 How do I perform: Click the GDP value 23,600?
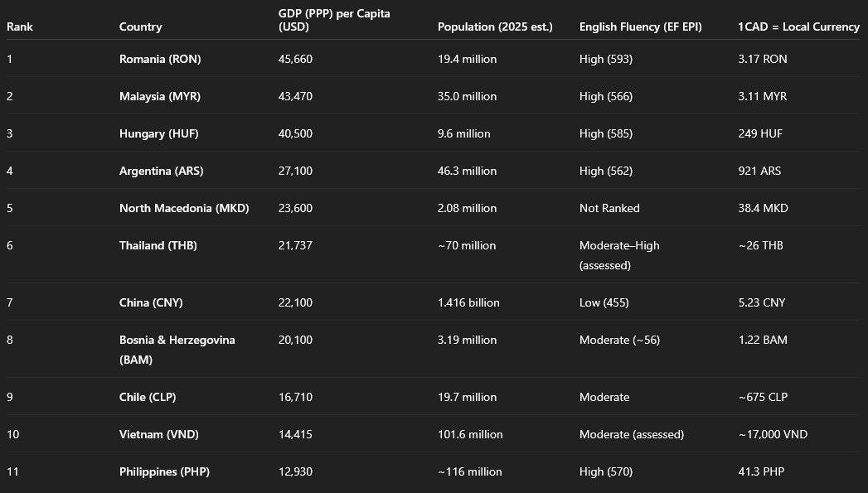(x=295, y=208)
